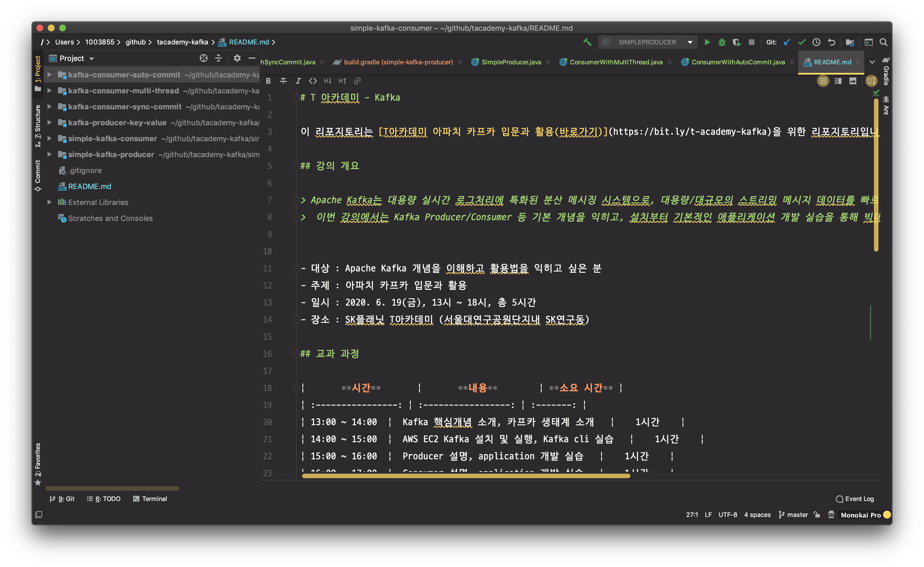Screen dimensions: 924x567
Task: Apply bold markdown formatting
Action: pos(268,81)
